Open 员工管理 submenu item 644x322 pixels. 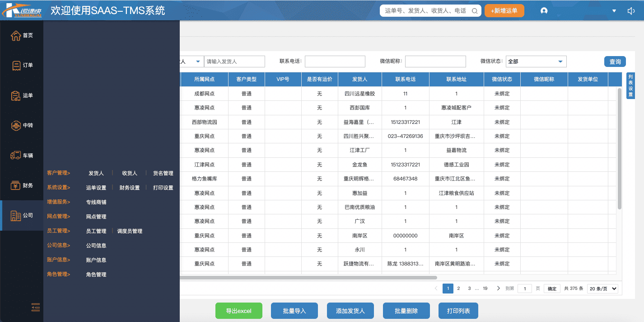click(x=96, y=231)
